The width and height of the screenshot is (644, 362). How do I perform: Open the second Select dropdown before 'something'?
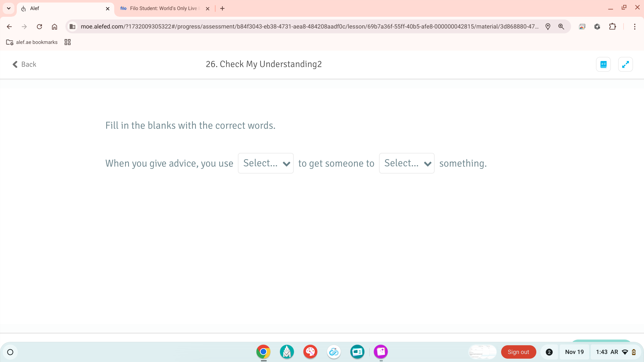407,163
